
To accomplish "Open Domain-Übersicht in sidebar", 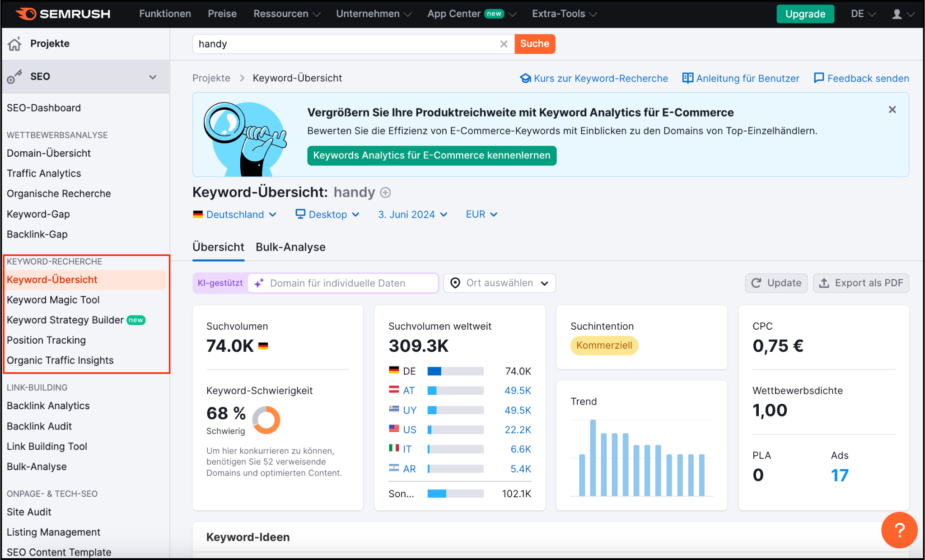I will 49,154.
